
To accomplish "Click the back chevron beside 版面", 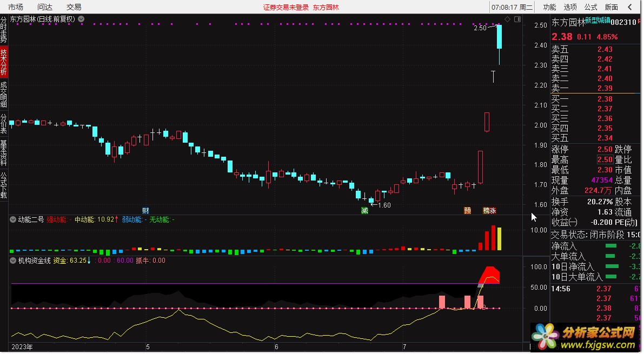I will pos(630,7).
